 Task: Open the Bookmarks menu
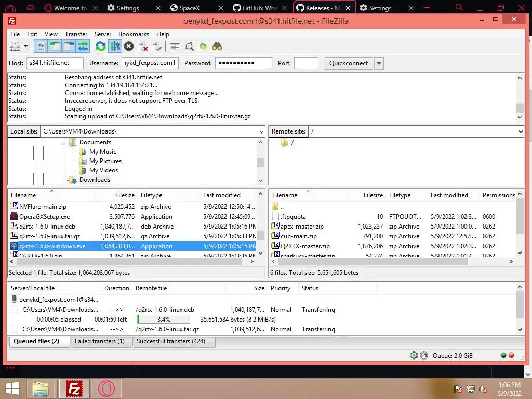click(134, 34)
